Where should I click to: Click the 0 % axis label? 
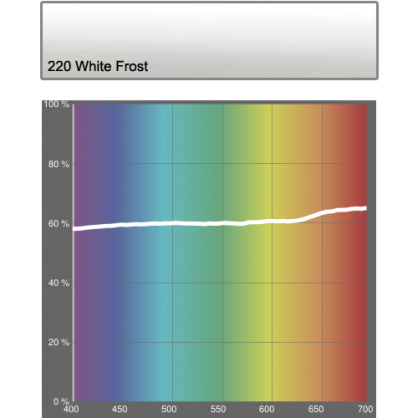[61, 402]
